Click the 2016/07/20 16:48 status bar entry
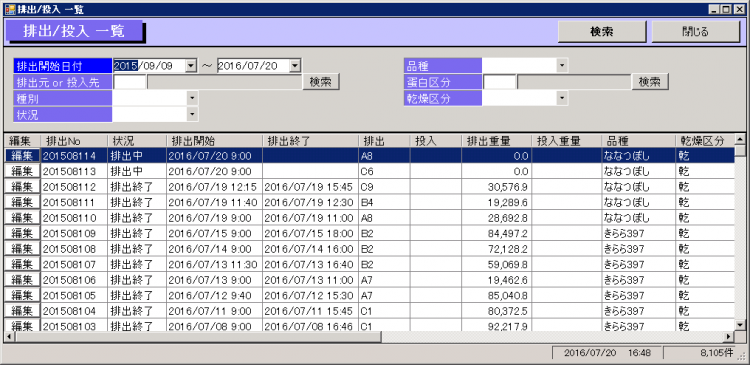This screenshot has width=750, height=365. [x=607, y=353]
